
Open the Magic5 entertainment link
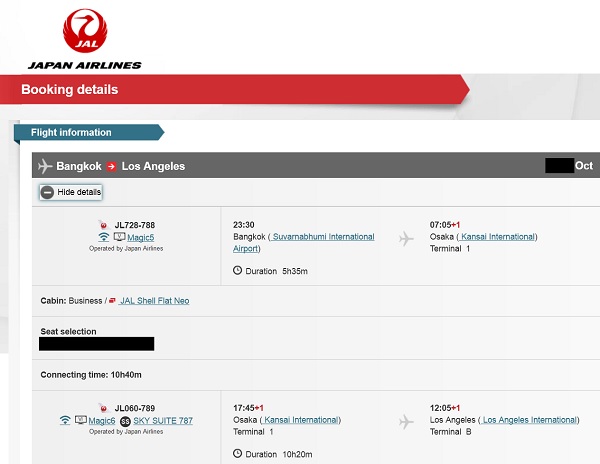click(x=140, y=237)
